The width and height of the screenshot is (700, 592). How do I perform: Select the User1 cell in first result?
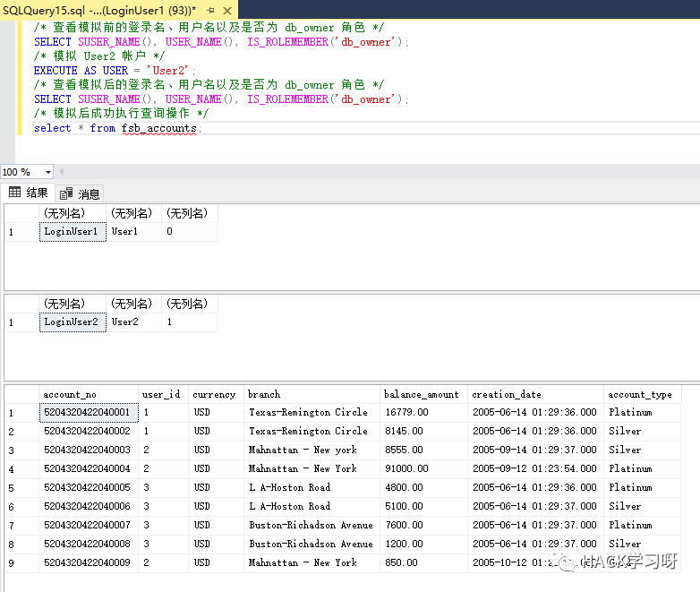134,232
